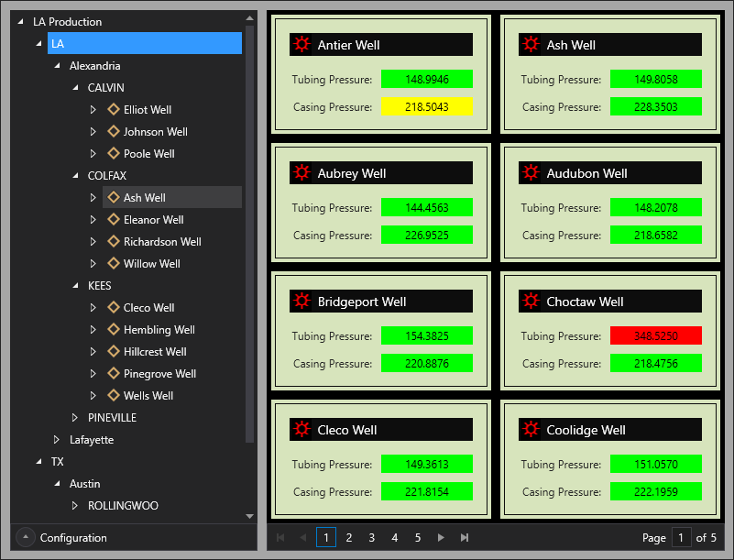Click Bridgeport Well's tubing pressure 154.3825
This screenshot has height=560, width=734.
coord(426,335)
